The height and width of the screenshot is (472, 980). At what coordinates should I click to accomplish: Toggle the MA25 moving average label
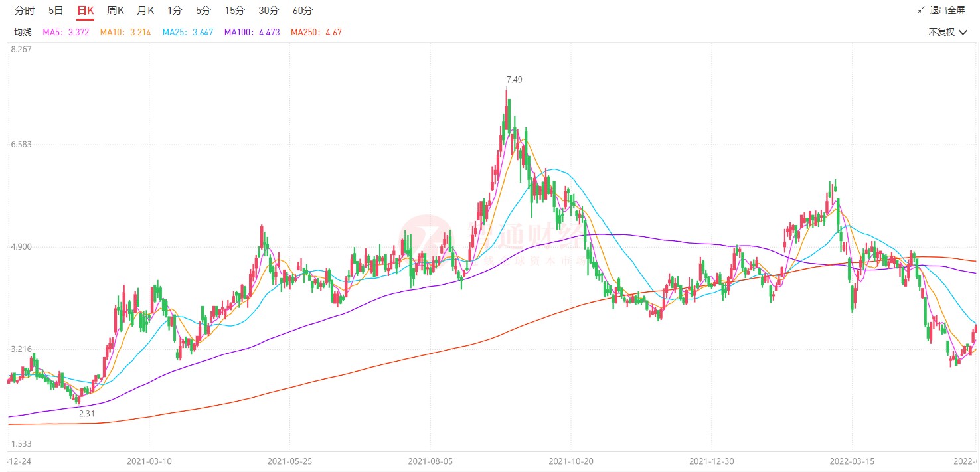pos(188,32)
